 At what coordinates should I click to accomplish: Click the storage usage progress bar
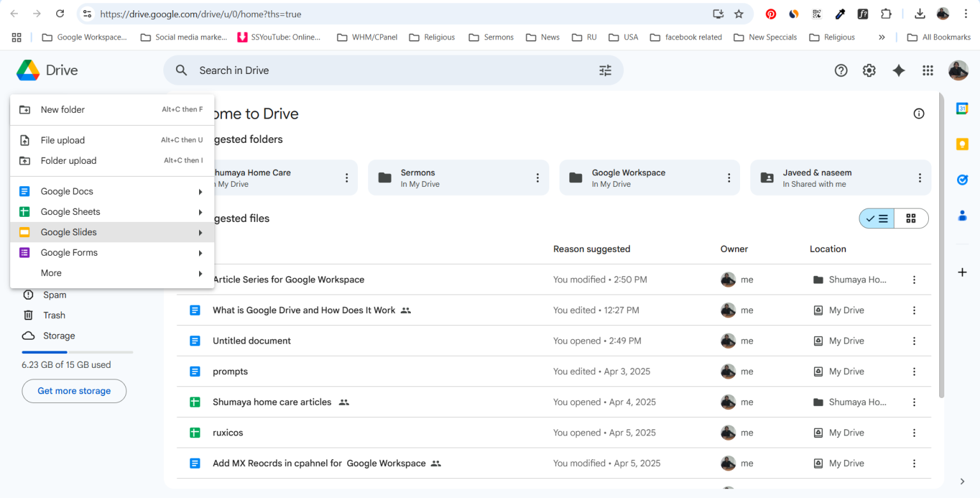point(77,351)
